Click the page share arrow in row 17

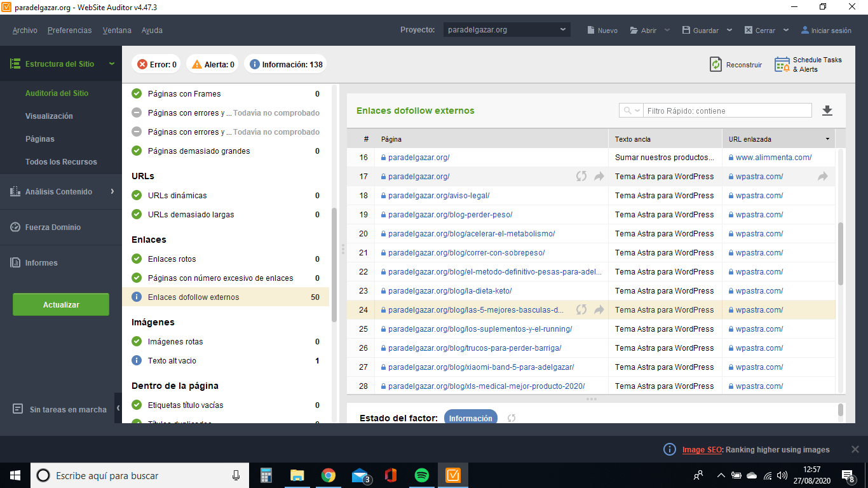(599, 176)
